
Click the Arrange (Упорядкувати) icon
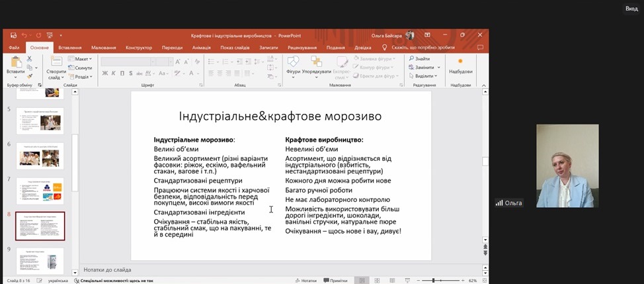317,62
